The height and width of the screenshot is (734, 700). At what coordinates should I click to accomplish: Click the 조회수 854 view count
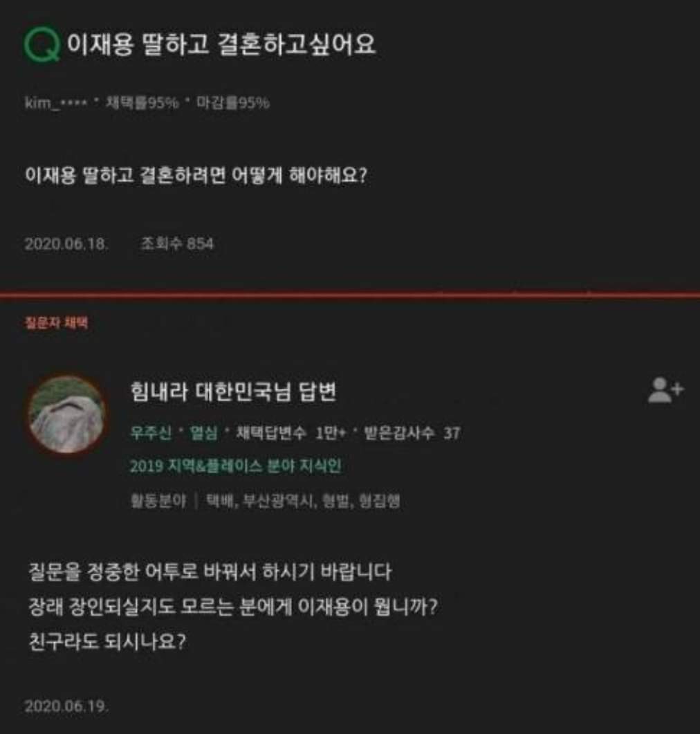pyautogui.click(x=177, y=244)
